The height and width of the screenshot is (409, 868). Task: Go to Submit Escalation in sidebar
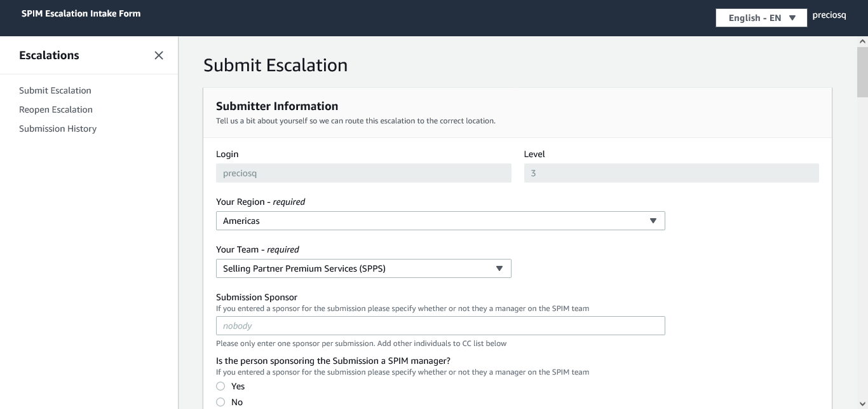[x=55, y=90]
